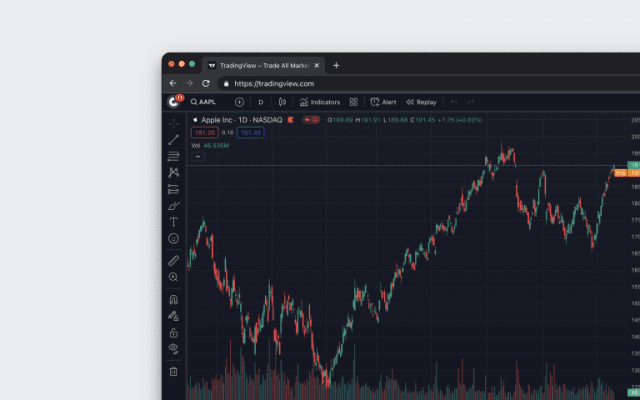Select the brush drawing tool
This screenshot has height=400, width=640.
pyautogui.click(x=173, y=205)
